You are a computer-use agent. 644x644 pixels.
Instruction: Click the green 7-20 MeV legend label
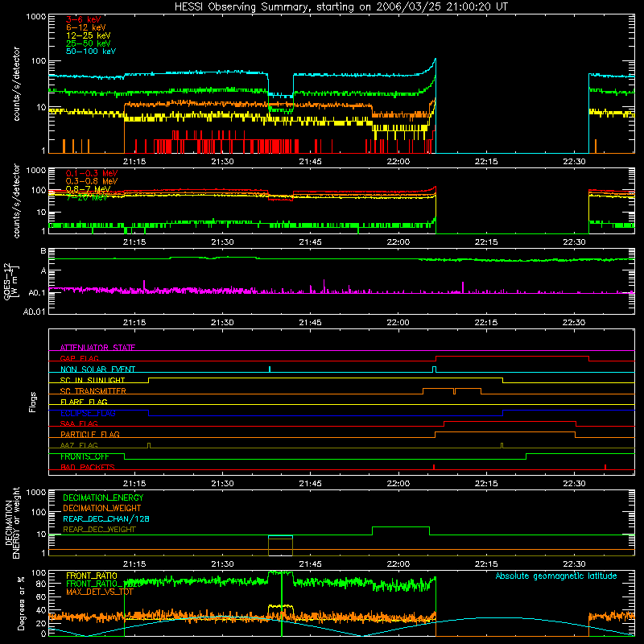(x=86, y=197)
